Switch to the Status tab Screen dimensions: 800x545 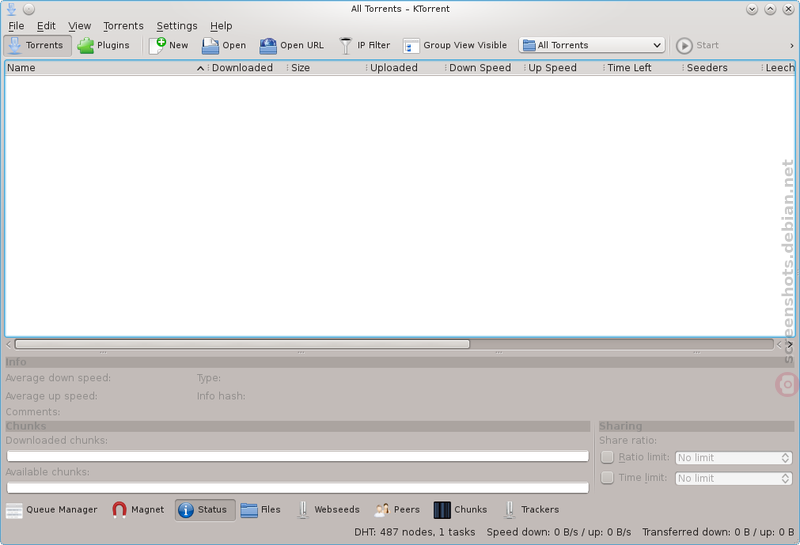point(205,510)
